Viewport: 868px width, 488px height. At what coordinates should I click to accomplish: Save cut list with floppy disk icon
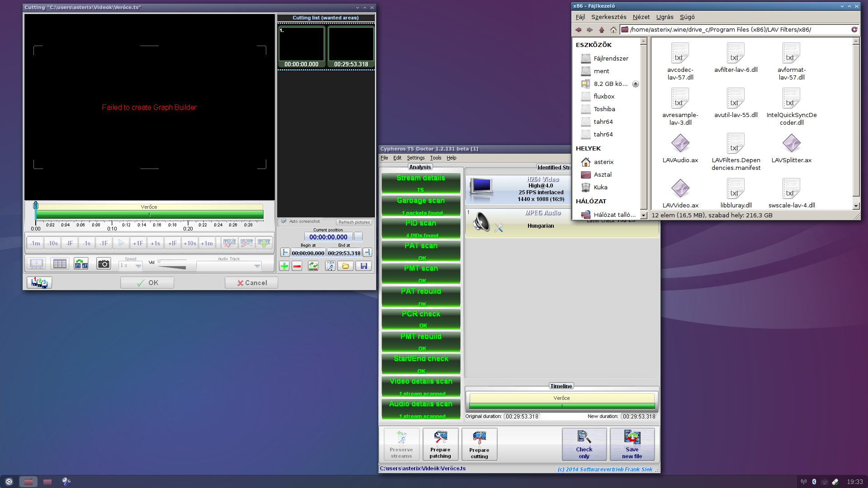(364, 266)
